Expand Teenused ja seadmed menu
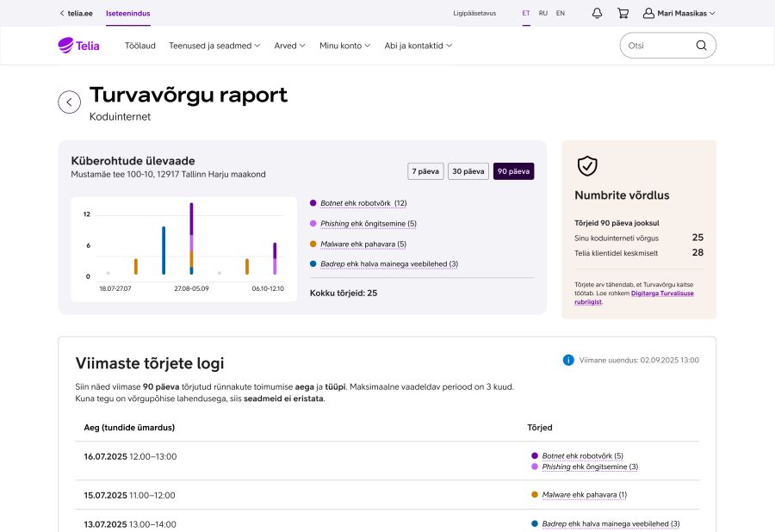This screenshot has width=775, height=532. (x=214, y=46)
